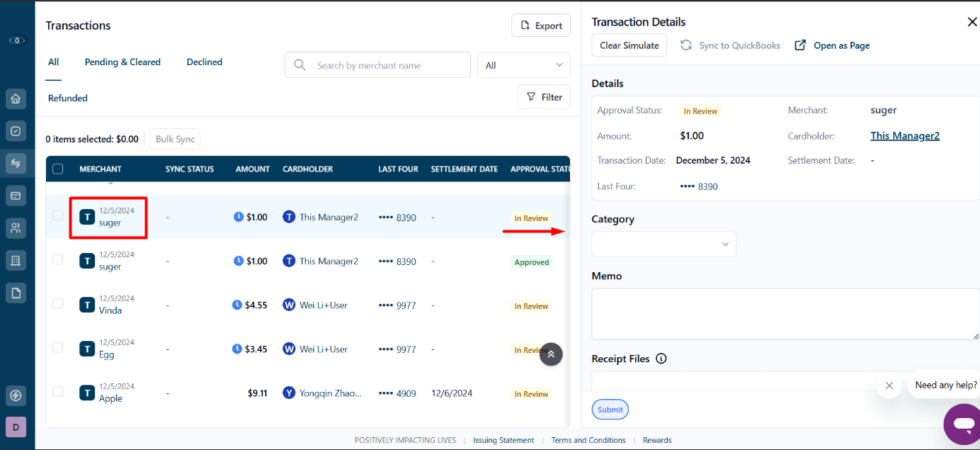Click W avatar in the Vinda row
Image resolution: width=980 pixels, height=450 pixels.
(x=289, y=305)
